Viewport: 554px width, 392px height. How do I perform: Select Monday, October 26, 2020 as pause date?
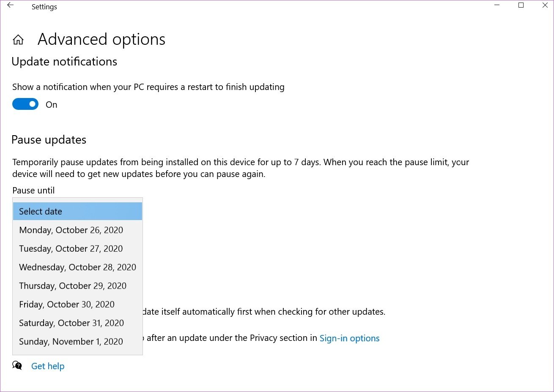coord(71,230)
